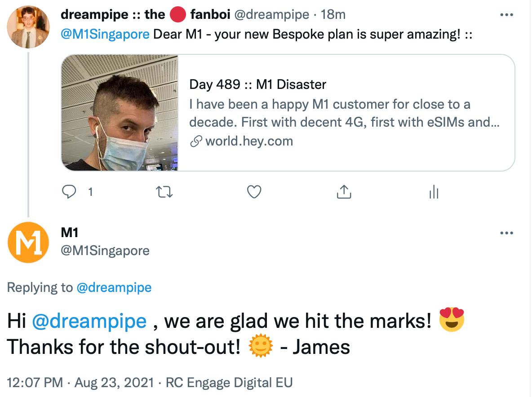Click the world.hey.com link domain
The height and width of the screenshot is (397, 532).
[x=249, y=141]
